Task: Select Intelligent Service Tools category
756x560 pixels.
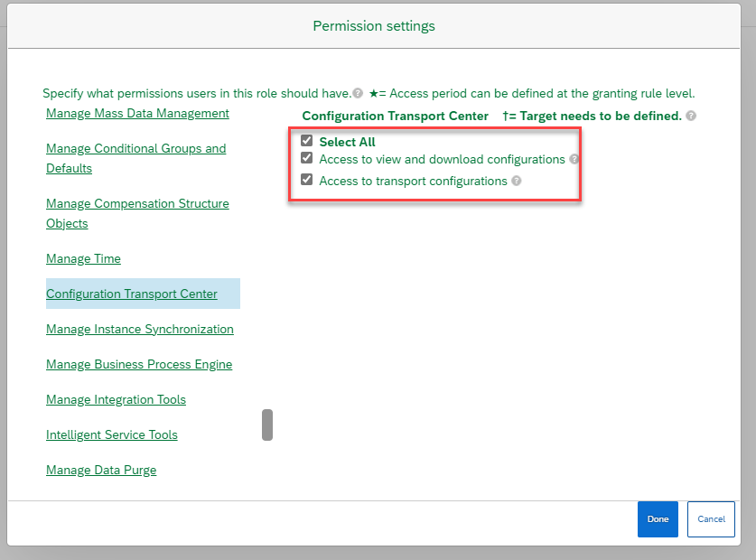Action: [112, 434]
